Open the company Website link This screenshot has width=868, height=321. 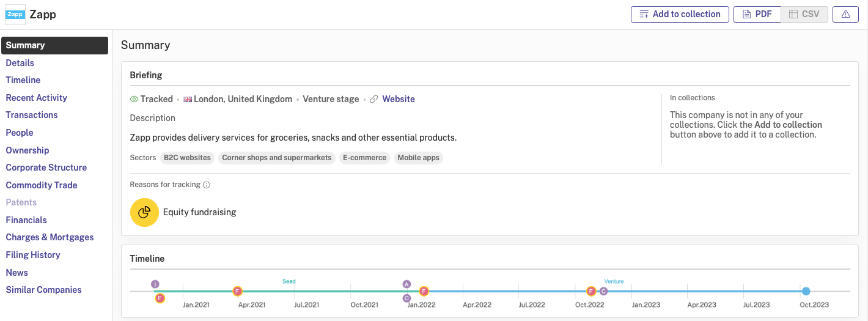click(399, 99)
